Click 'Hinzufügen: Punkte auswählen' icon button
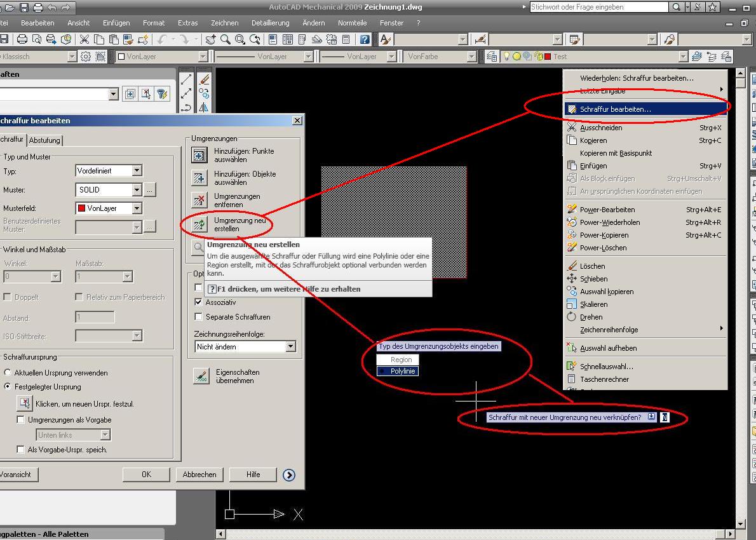Viewport: 756px width, 540px height. point(199,155)
